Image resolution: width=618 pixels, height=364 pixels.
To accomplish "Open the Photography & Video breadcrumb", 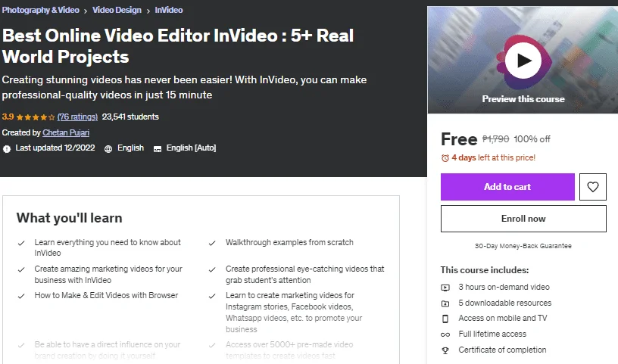I will click(x=41, y=10).
